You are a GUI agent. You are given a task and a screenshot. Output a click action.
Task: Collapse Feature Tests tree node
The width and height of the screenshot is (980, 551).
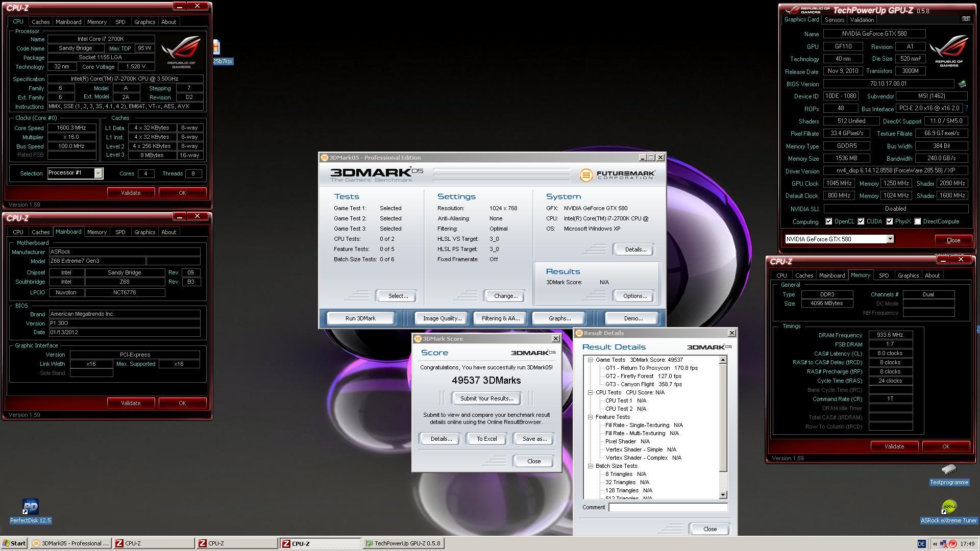591,417
